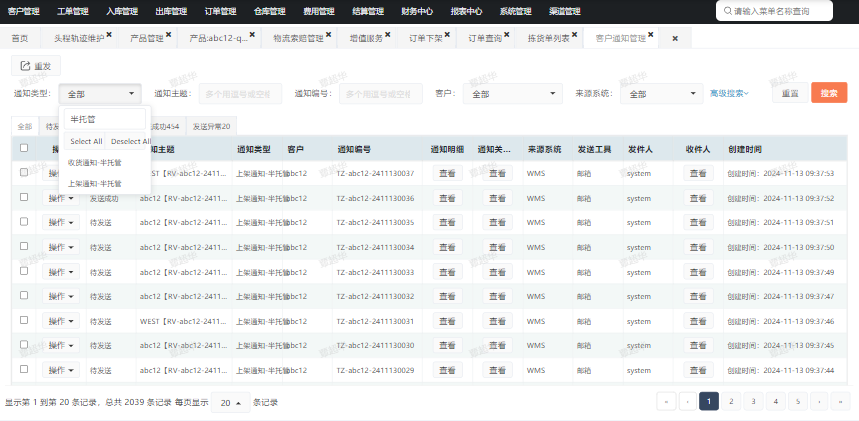Select the 全部 status tab
The width and height of the screenshot is (859, 421).
tap(25, 126)
